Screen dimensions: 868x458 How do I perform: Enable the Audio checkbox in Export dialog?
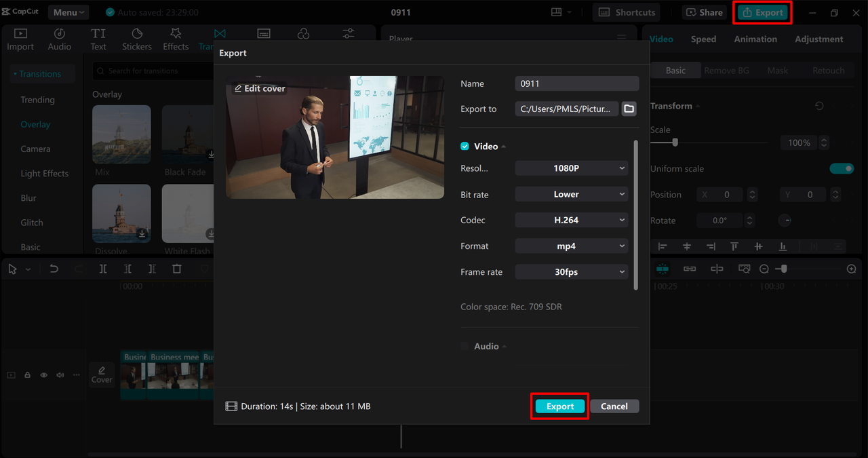(x=465, y=346)
